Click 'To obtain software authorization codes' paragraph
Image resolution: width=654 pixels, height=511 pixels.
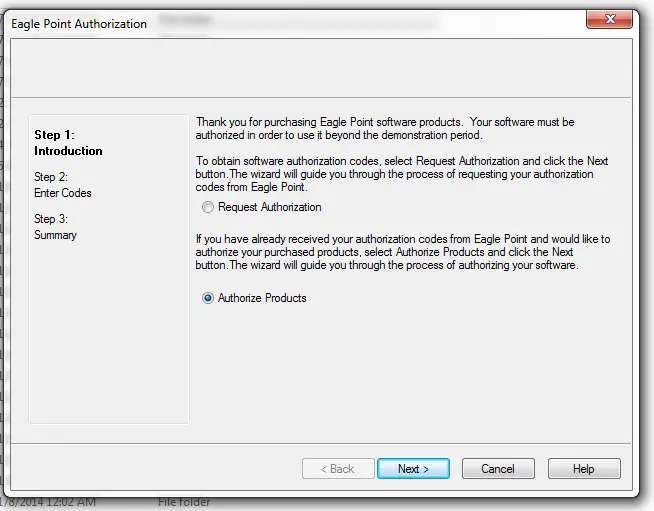click(402, 174)
